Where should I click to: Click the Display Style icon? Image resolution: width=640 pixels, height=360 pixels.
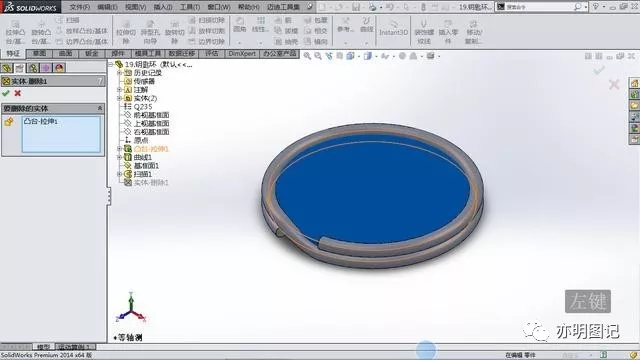[368, 56]
